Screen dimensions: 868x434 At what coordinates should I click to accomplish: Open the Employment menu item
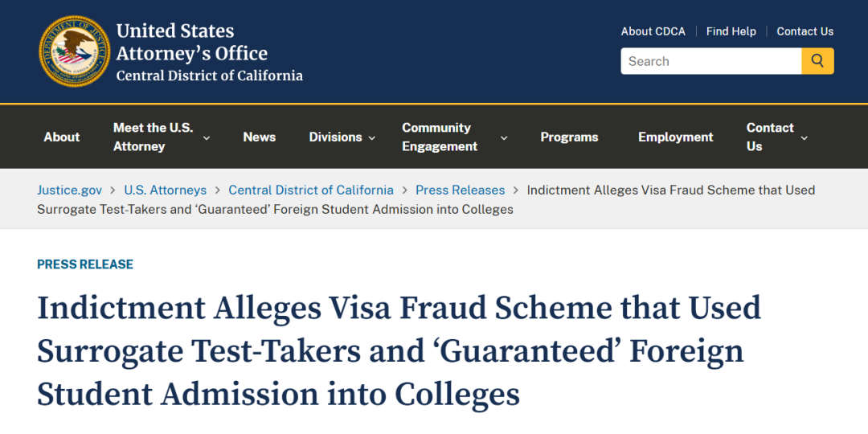point(675,137)
